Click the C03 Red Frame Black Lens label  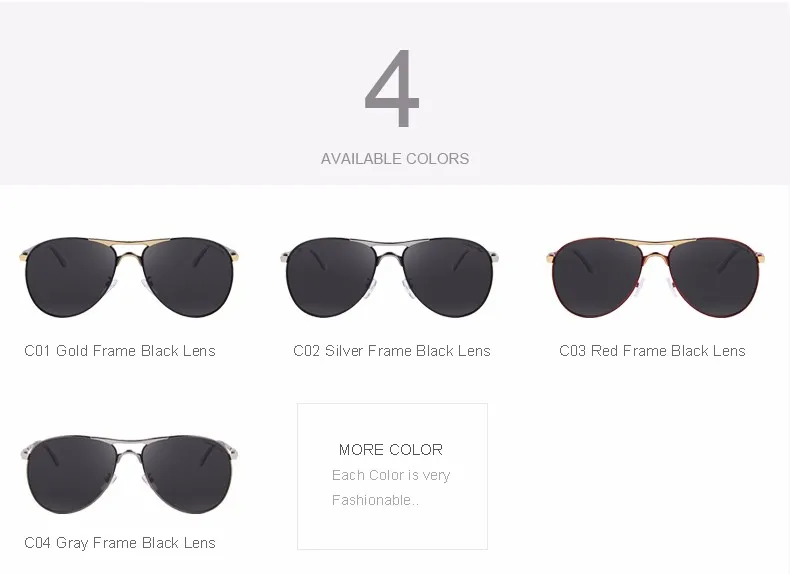coord(652,351)
